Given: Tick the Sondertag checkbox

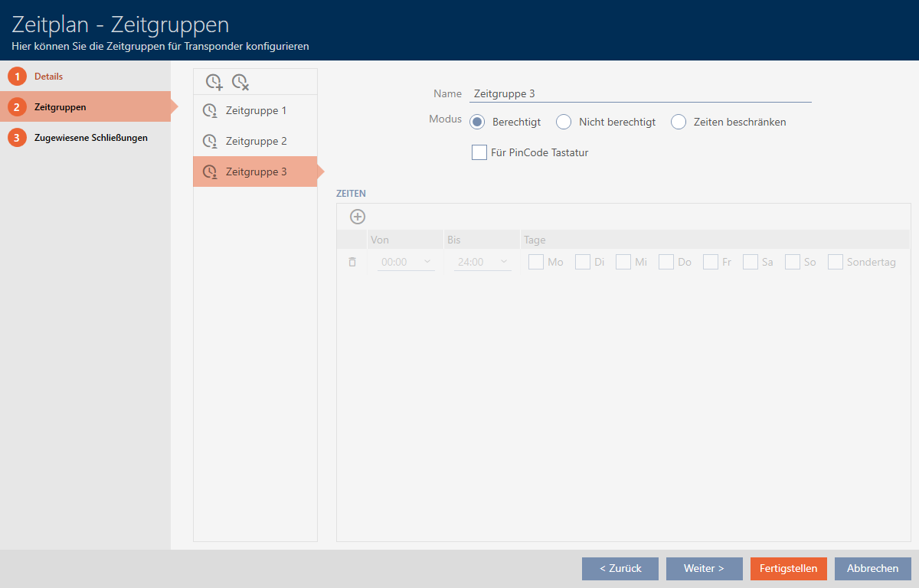Looking at the screenshot, I should [x=835, y=262].
